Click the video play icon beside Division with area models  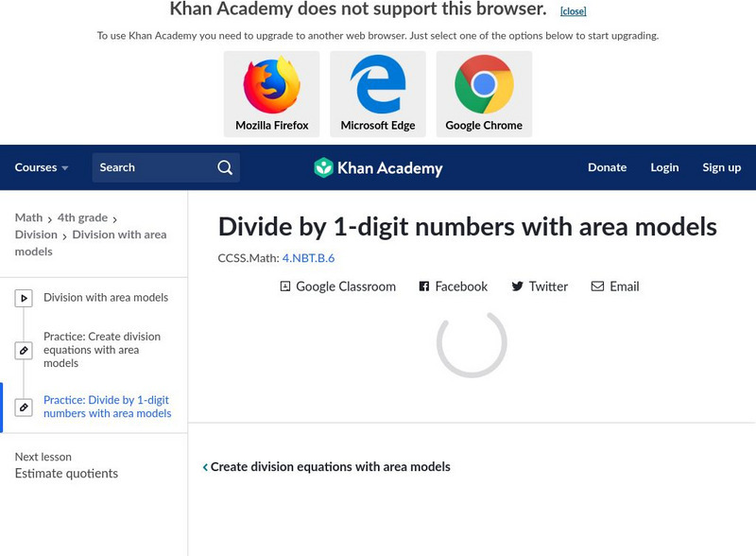coord(25,298)
